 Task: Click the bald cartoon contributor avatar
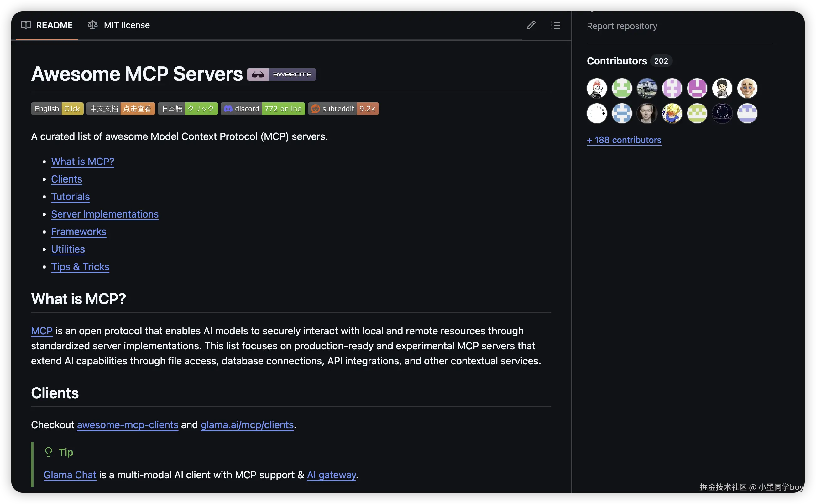click(x=747, y=88)
